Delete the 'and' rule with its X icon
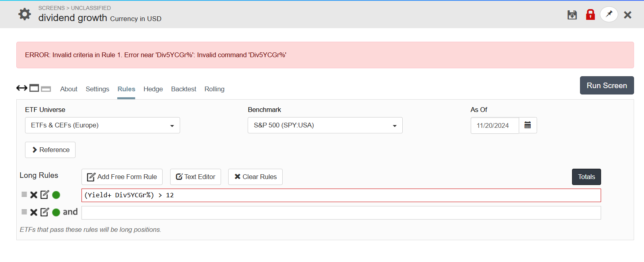The width and height of the screenshot is (644, 262). 34,212
